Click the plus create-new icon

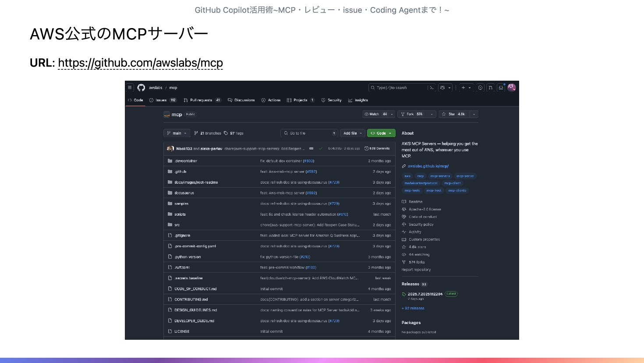463,88
